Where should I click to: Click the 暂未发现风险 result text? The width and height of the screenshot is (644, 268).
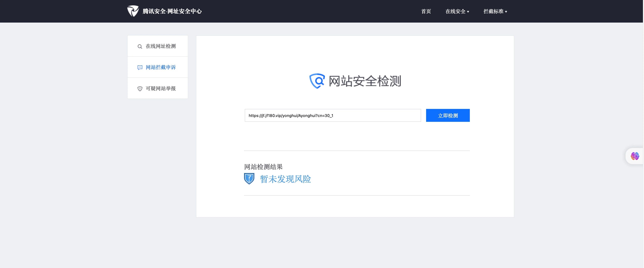click(x=285, y=179)
